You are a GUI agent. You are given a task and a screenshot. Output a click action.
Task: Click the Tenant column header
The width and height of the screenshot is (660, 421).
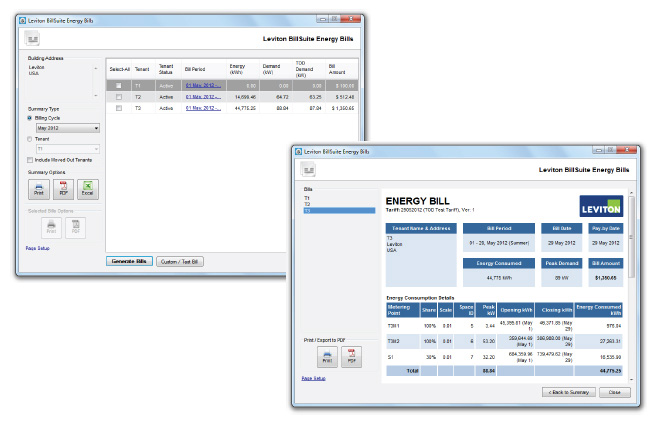click(142, 69)
